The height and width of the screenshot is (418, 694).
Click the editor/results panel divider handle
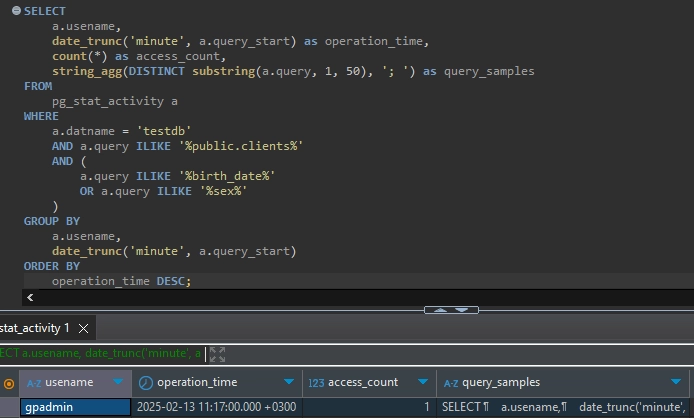tap(451, 310)
